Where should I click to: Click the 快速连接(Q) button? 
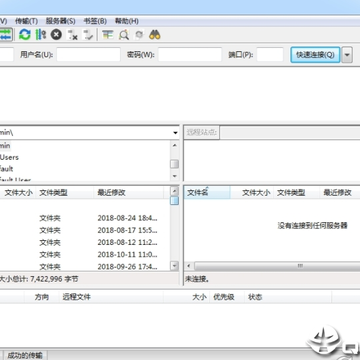coord(315,55)
